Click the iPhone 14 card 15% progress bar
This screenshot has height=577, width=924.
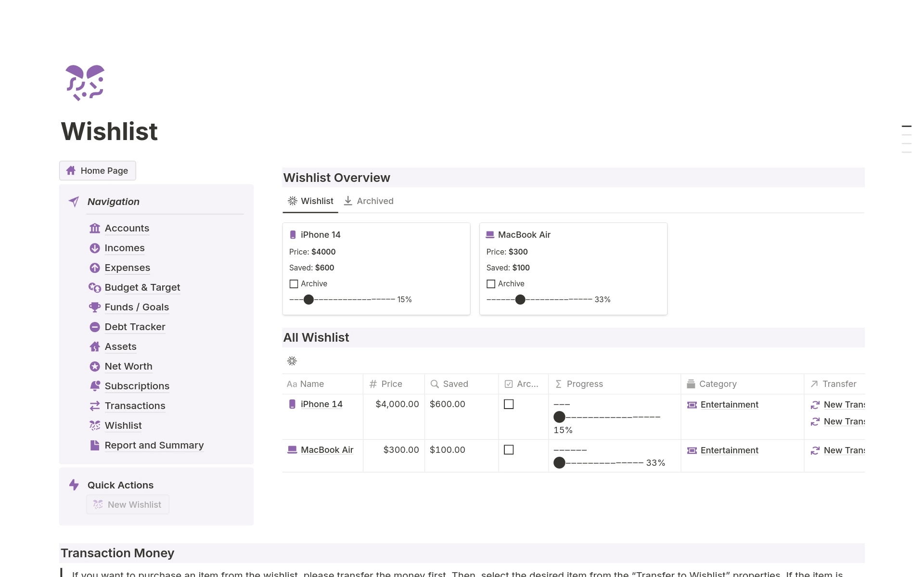coord(350,299)
